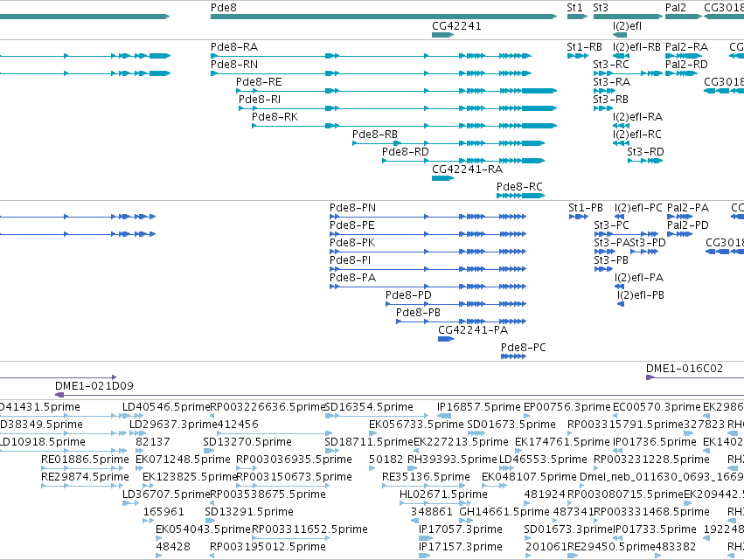Select the St1-PB protein label
This screenshot has width=744, height=560.
(x=586, y=208)
